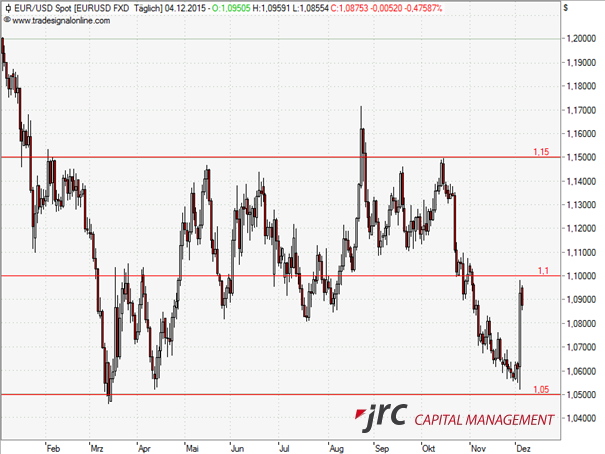Select the 1,1 horizontal line label

(545, 270)
